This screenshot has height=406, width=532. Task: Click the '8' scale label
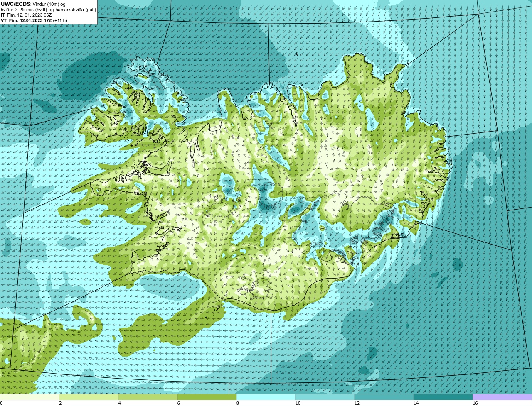click(238, 403)
